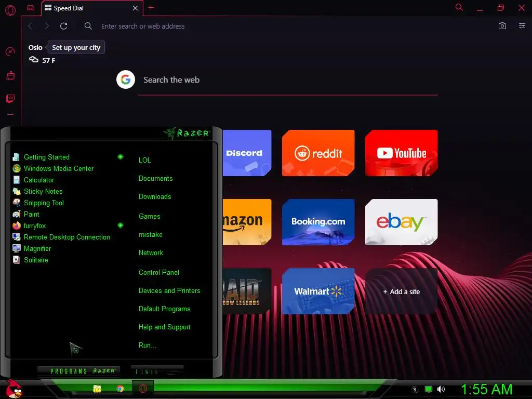
Task: Open volume speaker tray icon
Action: (x=441, y=389)
